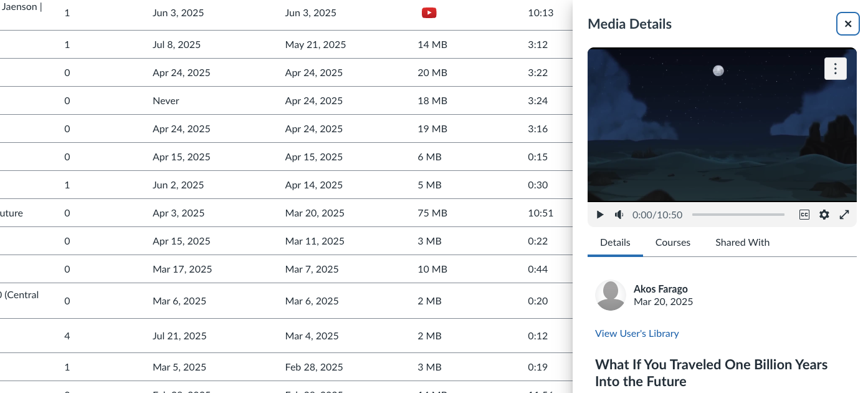Click Akos Farago's avatar image
Screen dimensions: 868x393
611,295
